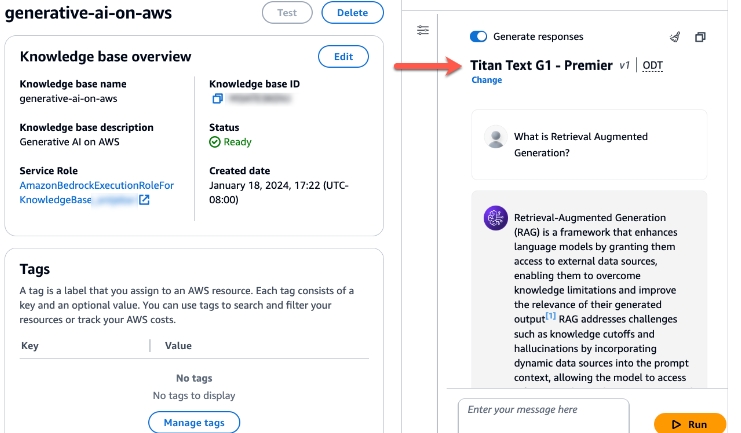Click the external link icon by Service Role
Screen dimensions: 741x433
pos(145,200)
